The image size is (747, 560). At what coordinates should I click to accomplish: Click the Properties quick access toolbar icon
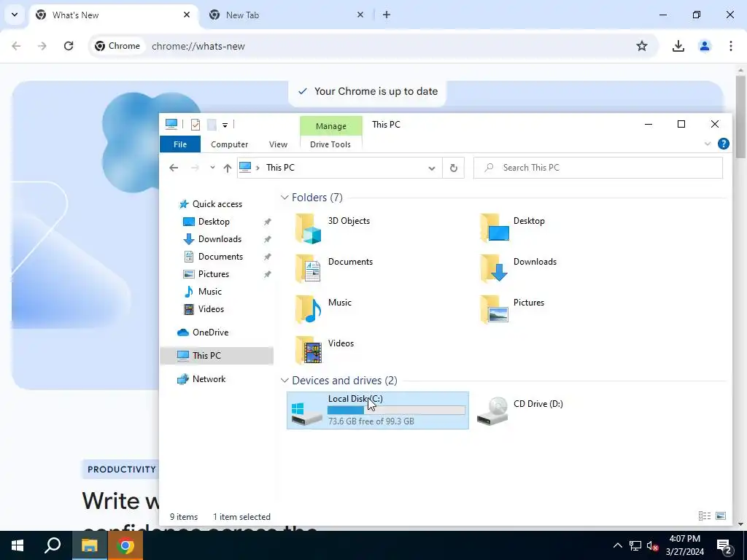(x=196, y=125)
